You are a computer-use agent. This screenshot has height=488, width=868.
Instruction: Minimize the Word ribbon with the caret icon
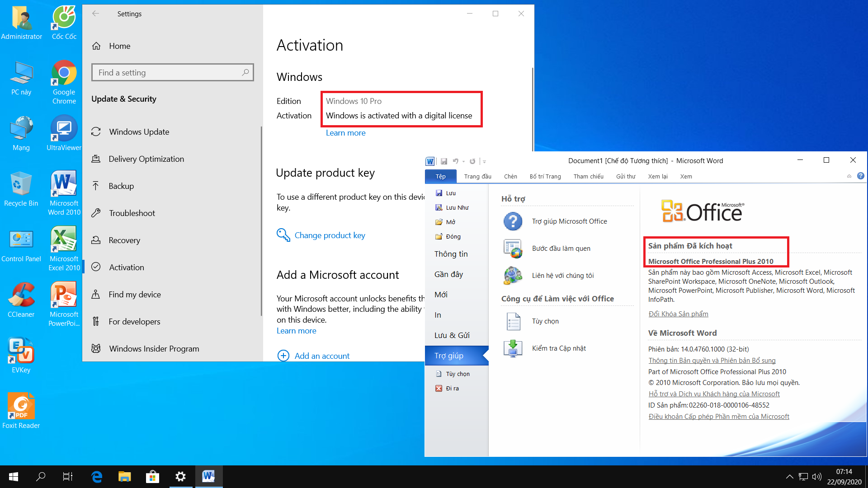coord(849,176)
